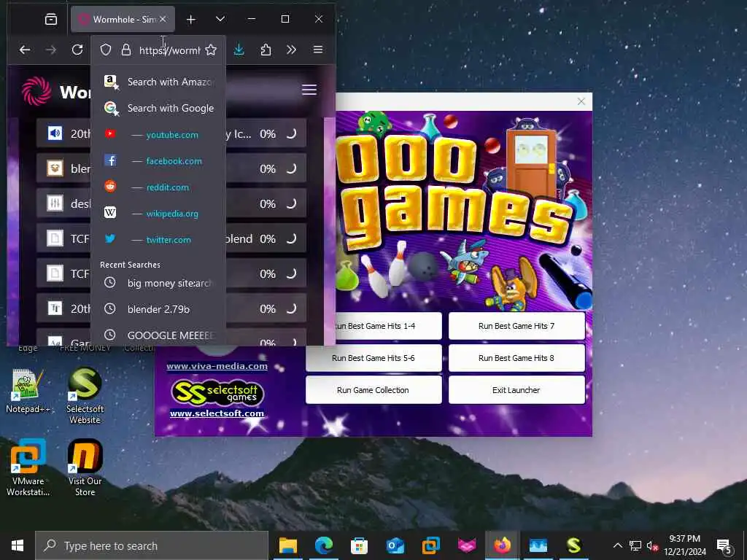The height and width of the screenshot is (560, 747).
Task: Open Visit Our Store desktop shortcut
Action: click(85, 467)
